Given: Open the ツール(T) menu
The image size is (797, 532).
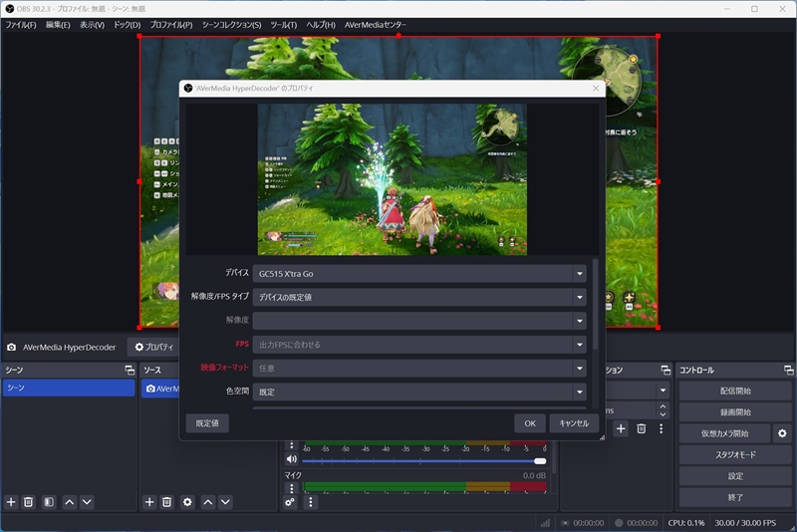Looking at the screenshot, I should [x=284, y=24].
